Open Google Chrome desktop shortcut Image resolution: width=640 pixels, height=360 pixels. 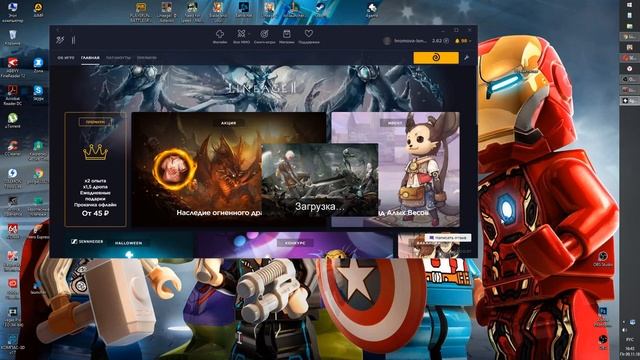tap(38, 176)
